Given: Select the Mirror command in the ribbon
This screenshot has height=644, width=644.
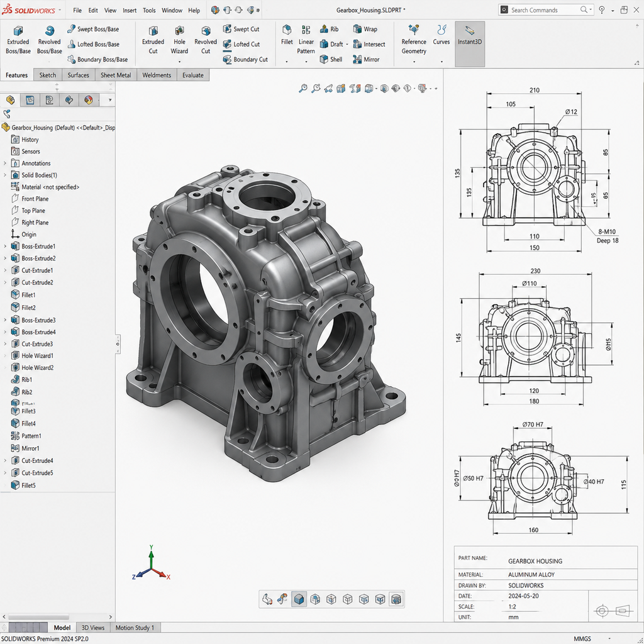Looking at the screenshot, I should (x=366, y=59).
